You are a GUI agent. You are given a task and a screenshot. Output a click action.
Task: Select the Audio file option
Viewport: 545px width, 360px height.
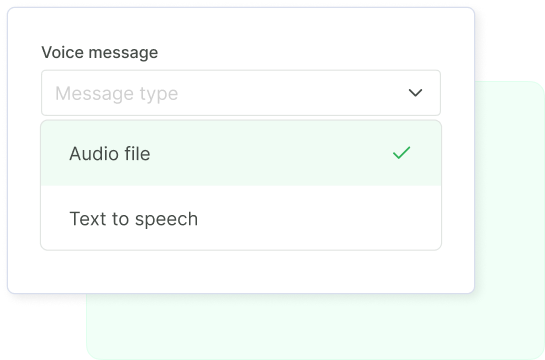241,153
